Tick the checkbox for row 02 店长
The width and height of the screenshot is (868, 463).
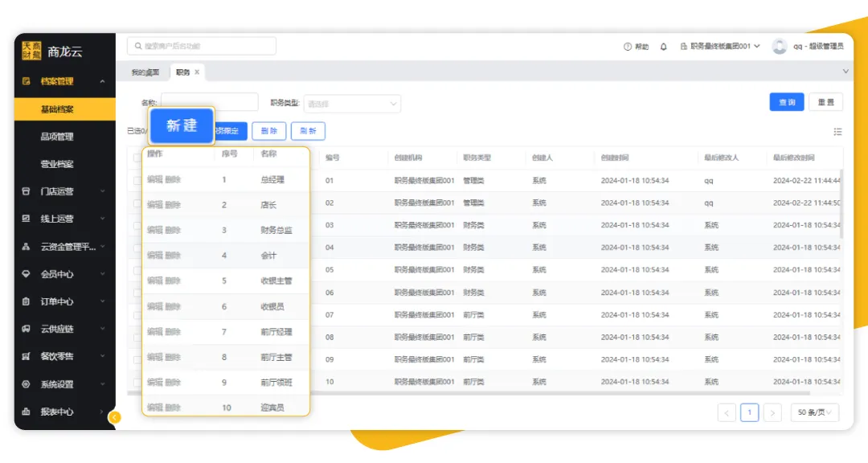point(137,203)
